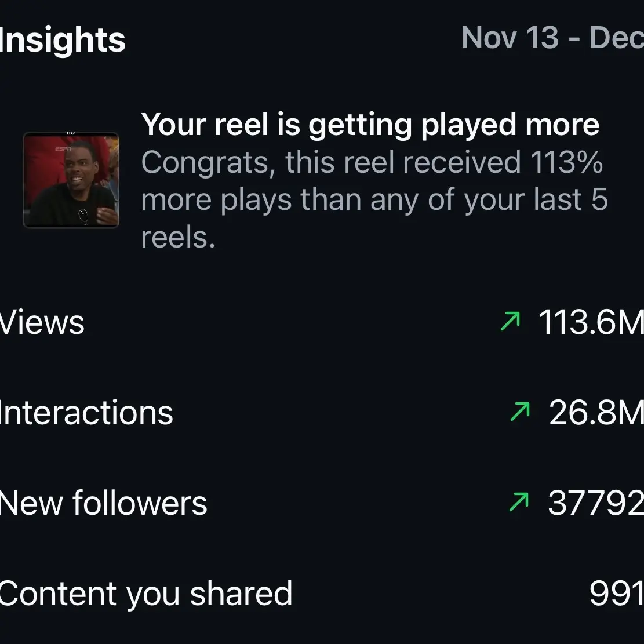Click the green trend arrow next to Interactions
This screenshot has height=644, width=644.
[x=519, y=412]
